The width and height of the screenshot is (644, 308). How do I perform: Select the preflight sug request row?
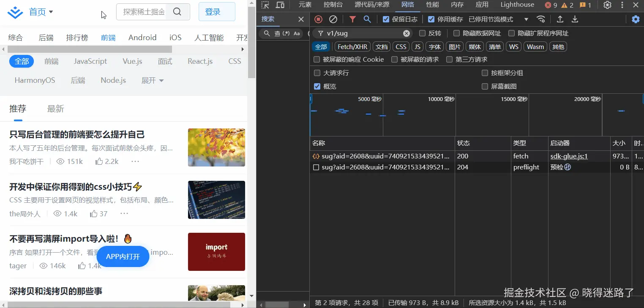pos(477,167)
